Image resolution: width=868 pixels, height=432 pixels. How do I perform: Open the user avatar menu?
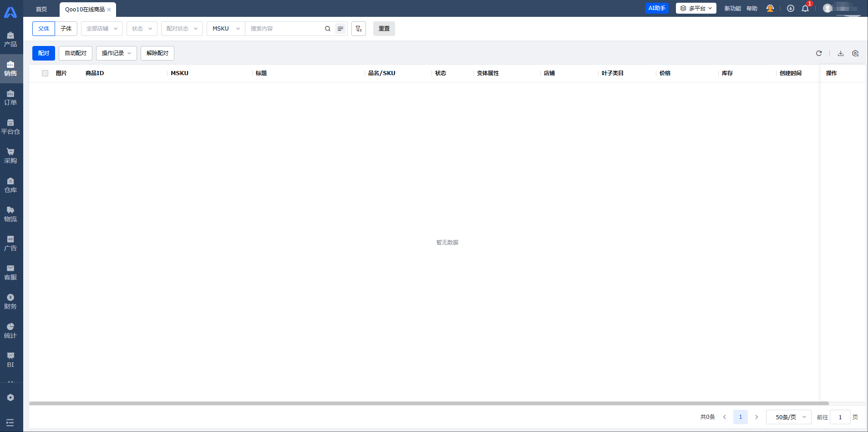point(828,8)
